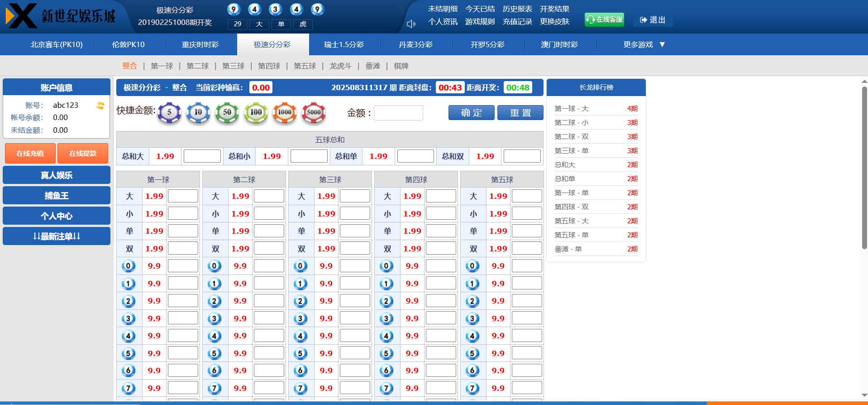
Task: Click the 金额 amount input field
Action: tap(398, 113)
